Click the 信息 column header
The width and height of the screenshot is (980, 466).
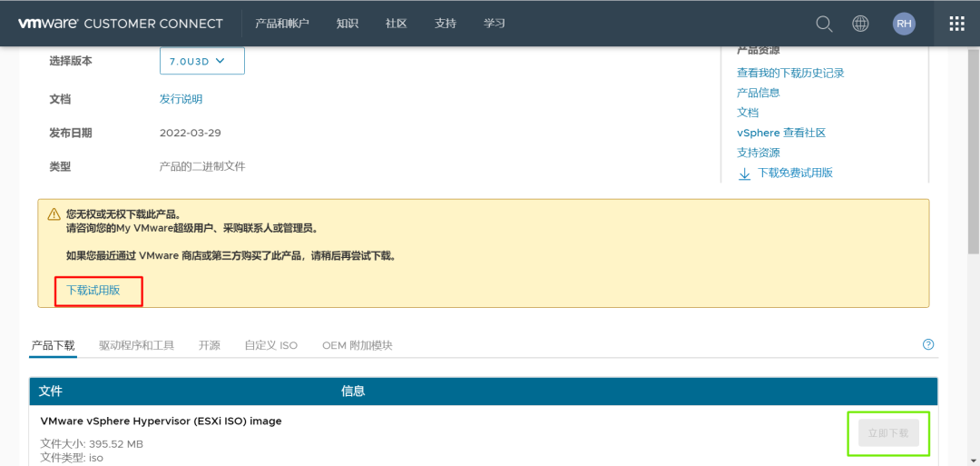(353, 392)
